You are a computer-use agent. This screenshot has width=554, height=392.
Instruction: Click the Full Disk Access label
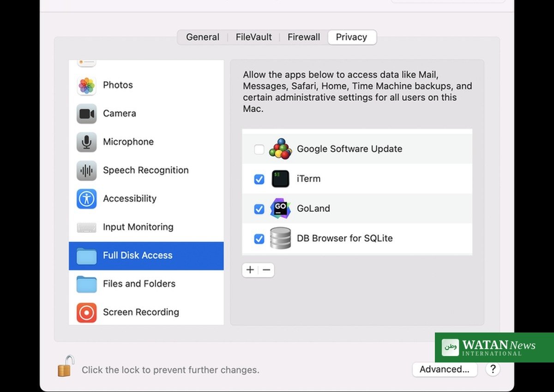(x=138, y=255)
